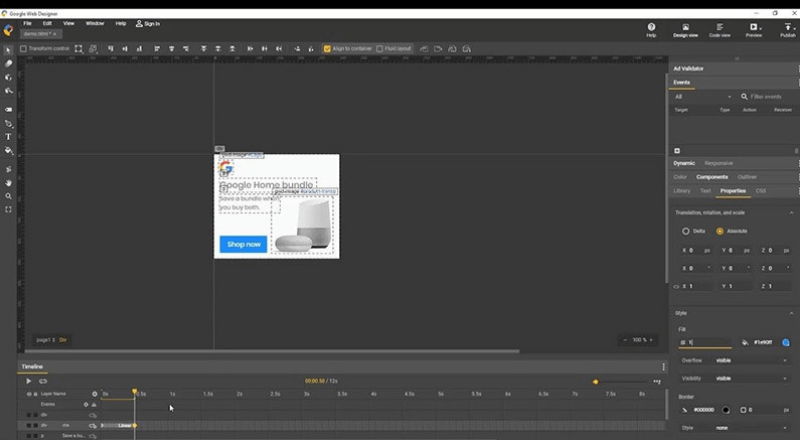This screenshot has width=800, height=440.
Task: Click the selection bounds icon after Transform control
Action: pyautogui.click(x=78, y=49)
